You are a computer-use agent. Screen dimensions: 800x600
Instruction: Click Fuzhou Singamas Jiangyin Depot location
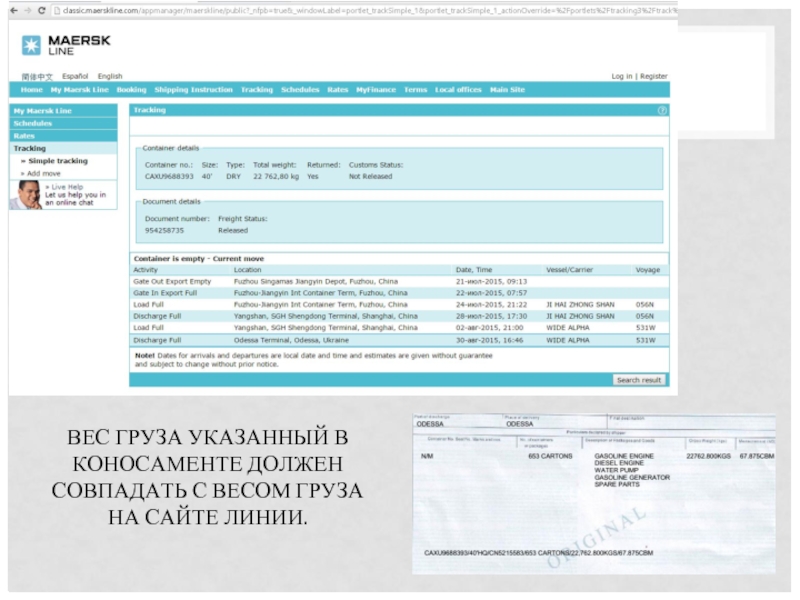(x=316, y=282)
